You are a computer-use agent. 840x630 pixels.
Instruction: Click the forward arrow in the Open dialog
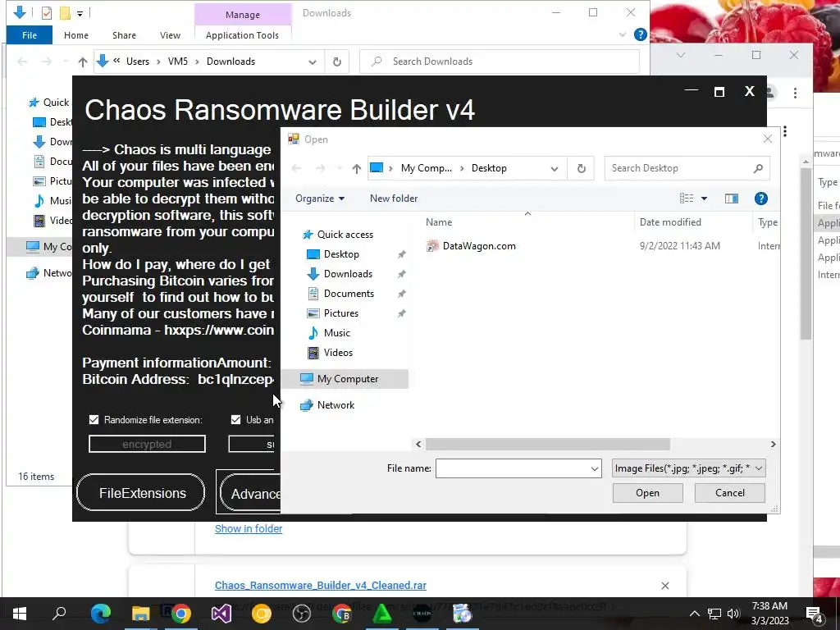tap(321, 169)
